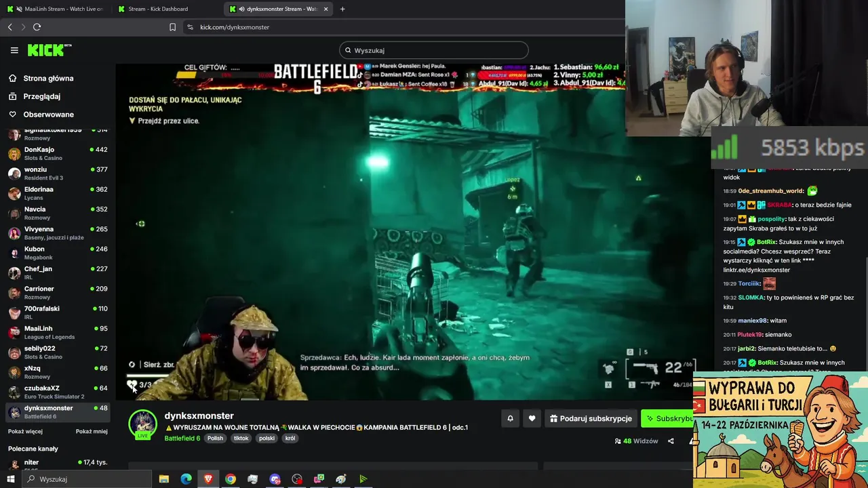Image resolution: width=868 pixels, height=488 pixels.
Task: Click the król tag
Action: pyautogui.click(x=290, y=439)
